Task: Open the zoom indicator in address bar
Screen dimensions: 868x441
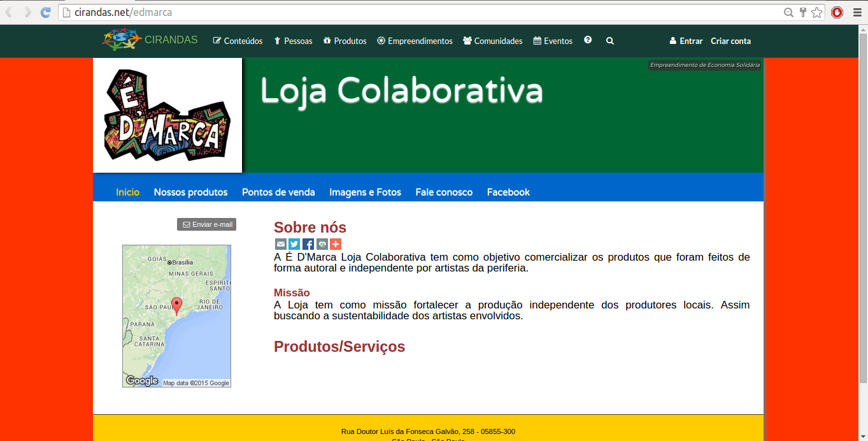Action: (x=788, y=12)
